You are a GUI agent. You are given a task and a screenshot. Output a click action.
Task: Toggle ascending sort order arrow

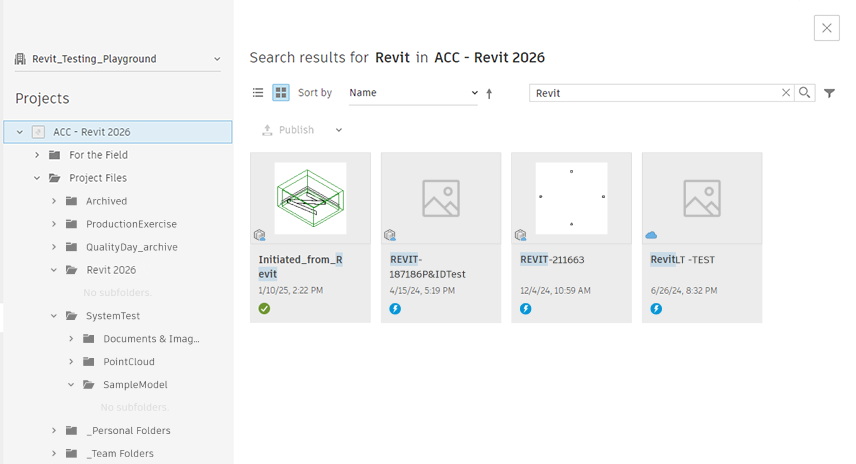click(x=489, y=93)
